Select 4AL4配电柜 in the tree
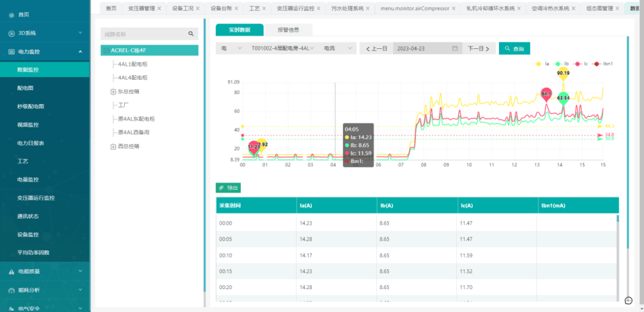 [x=132, y=78]
